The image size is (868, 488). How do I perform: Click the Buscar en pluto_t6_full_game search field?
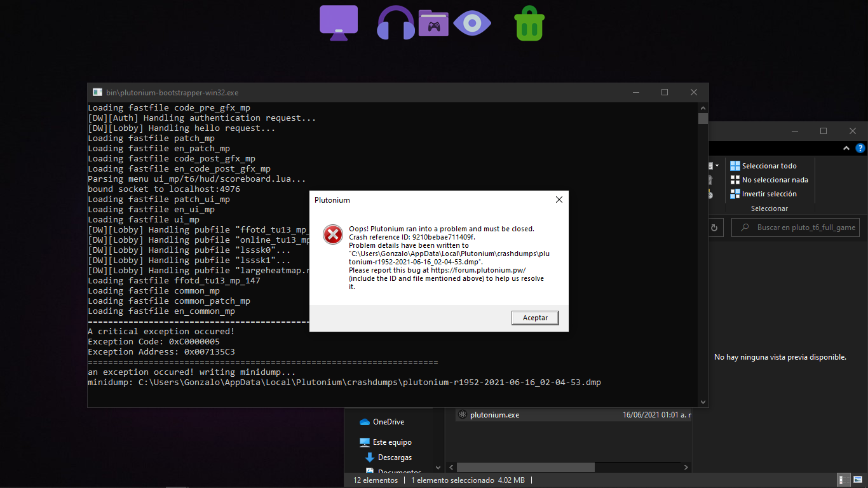pos(796,227)
